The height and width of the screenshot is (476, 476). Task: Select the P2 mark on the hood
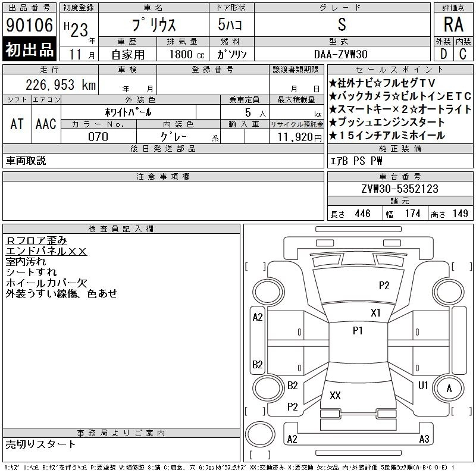[384, 286]
